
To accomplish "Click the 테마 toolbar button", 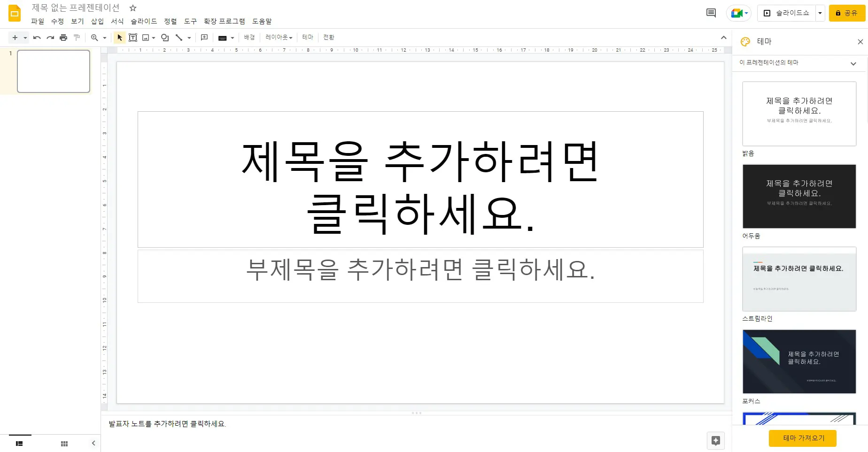I will (308, 38).
